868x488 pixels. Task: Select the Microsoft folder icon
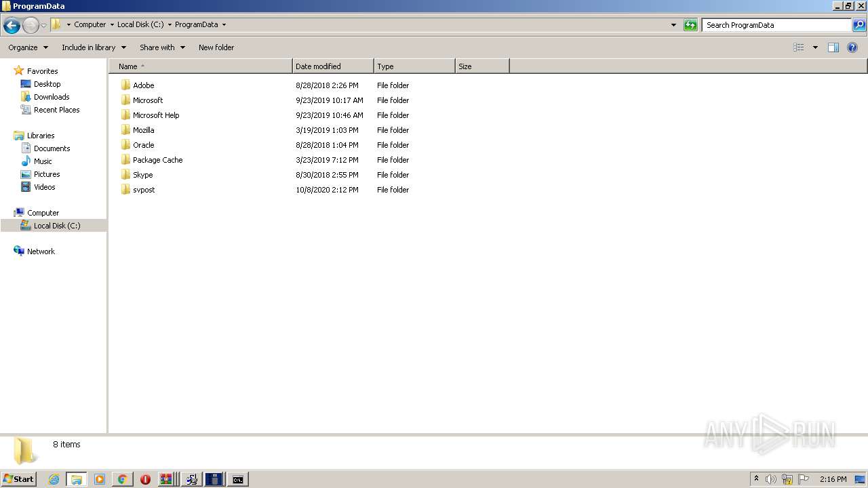(125, 100)
